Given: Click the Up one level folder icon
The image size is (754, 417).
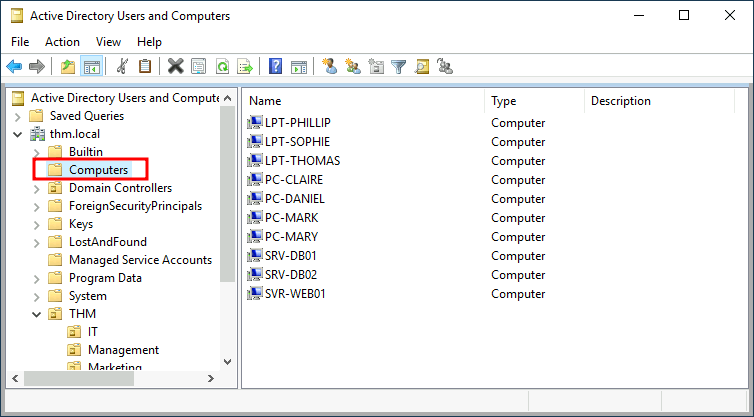Looking at the screenshot, I should [x=68, y=66].
